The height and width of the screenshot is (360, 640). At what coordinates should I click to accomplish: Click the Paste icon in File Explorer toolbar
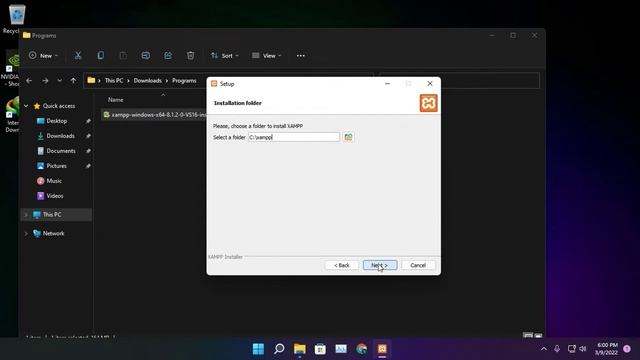pos(123,56)
